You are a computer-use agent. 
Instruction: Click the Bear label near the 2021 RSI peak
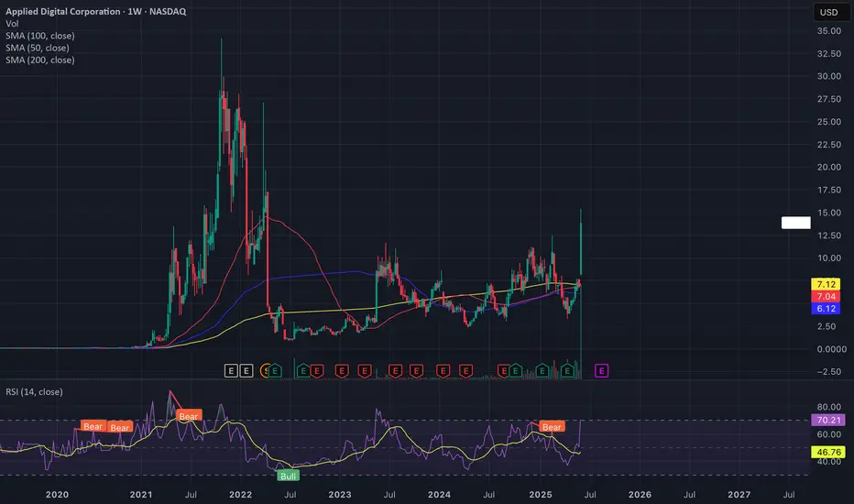(x=189, y=416)
